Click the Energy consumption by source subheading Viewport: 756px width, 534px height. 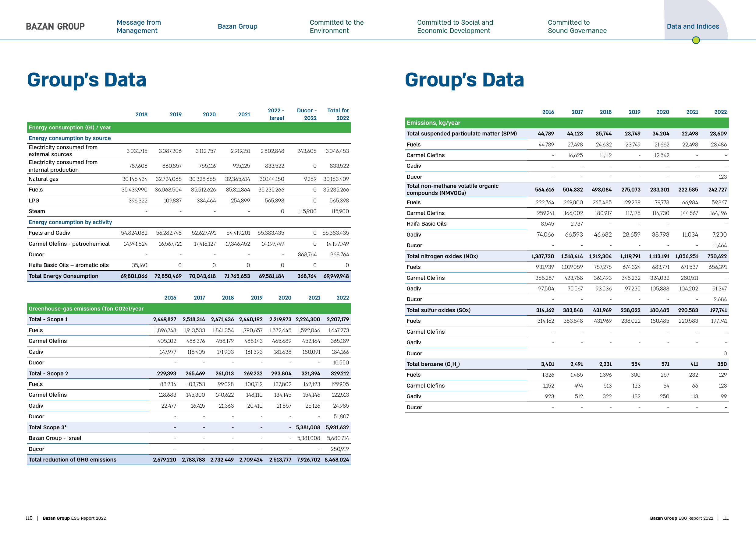coord(69,138)
